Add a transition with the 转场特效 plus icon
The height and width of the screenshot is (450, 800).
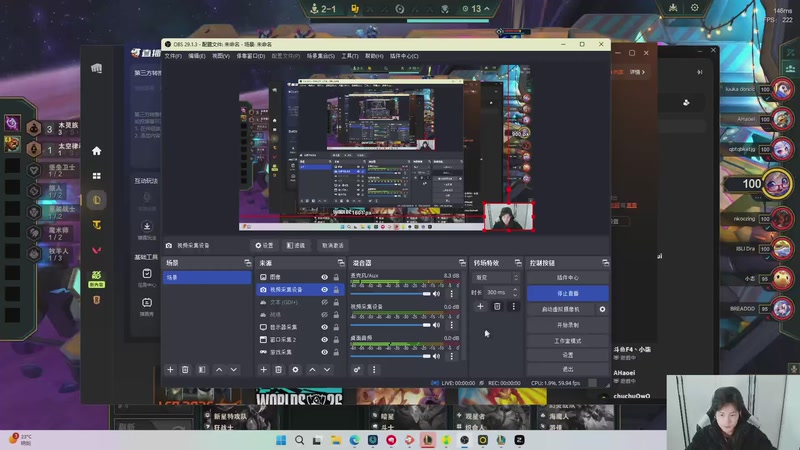pyautogui.click(x=480, y=306)
